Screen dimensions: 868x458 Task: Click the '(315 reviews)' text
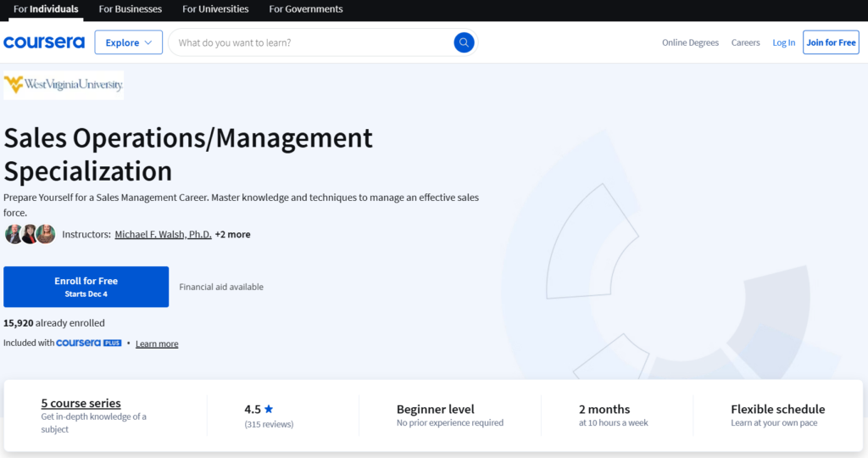coord(269,424)
